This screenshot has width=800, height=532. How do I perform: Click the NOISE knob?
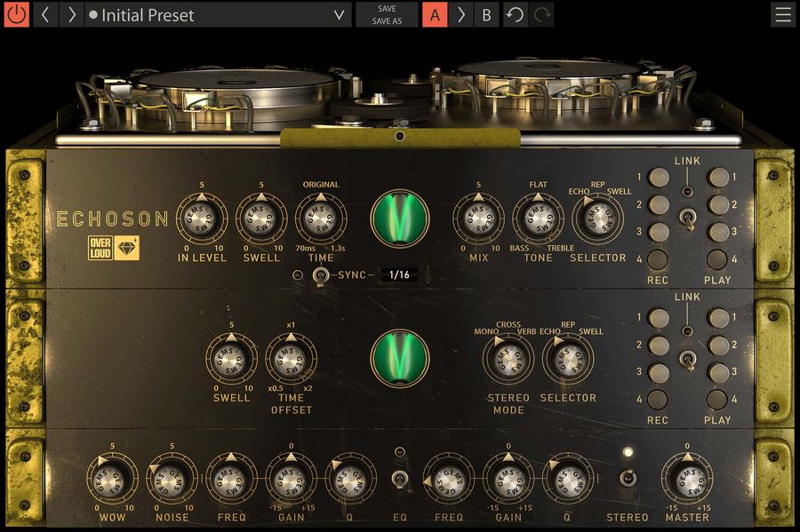172,480
